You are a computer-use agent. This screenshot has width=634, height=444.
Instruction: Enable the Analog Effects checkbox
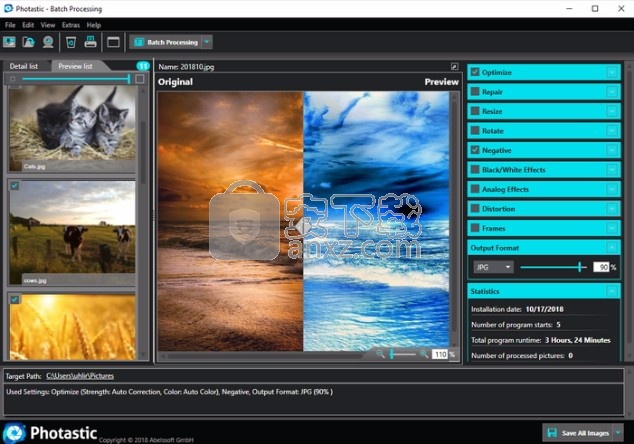(x=475, y=189)
